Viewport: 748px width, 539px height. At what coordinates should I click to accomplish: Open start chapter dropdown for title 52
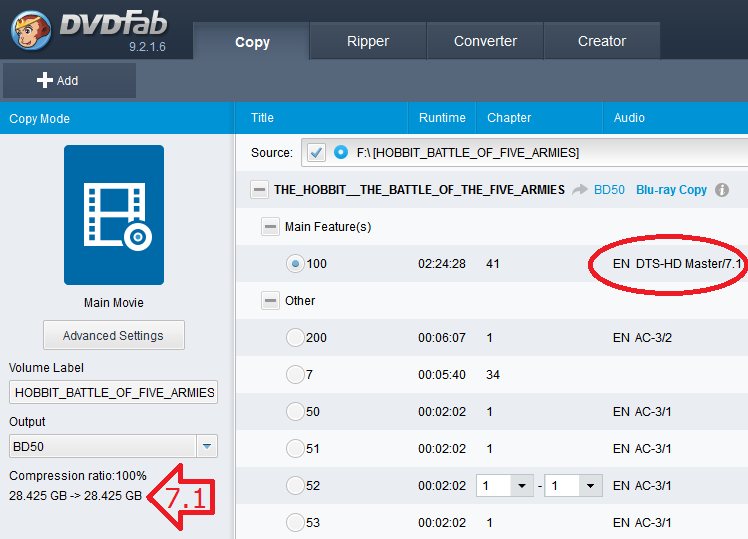pos(521,486)
